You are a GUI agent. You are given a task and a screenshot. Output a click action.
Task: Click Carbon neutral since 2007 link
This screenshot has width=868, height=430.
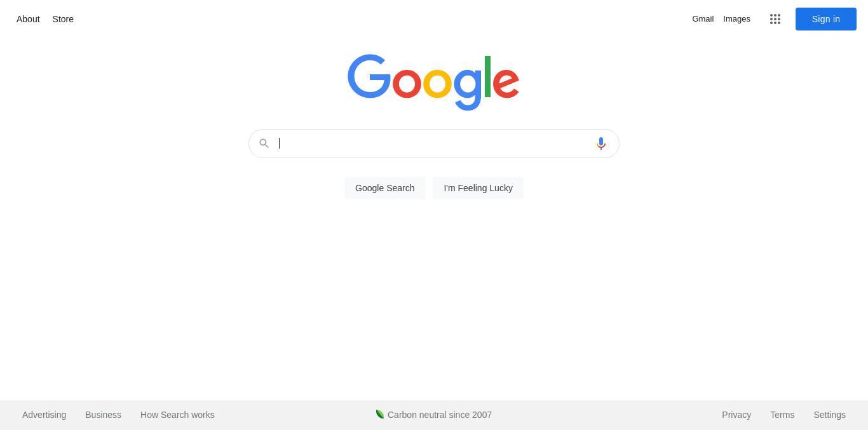pyautogui.click(x=440, y=415)
